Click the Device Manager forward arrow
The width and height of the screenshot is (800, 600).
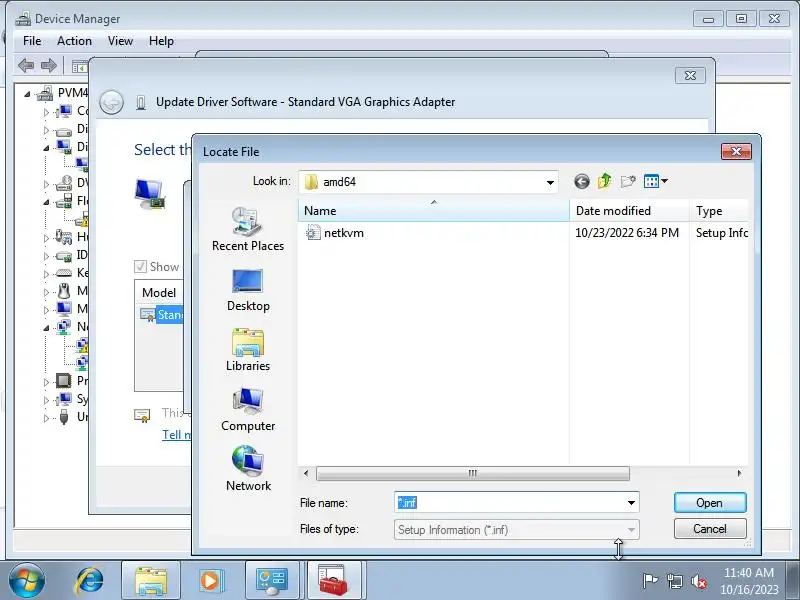[49, 65]
